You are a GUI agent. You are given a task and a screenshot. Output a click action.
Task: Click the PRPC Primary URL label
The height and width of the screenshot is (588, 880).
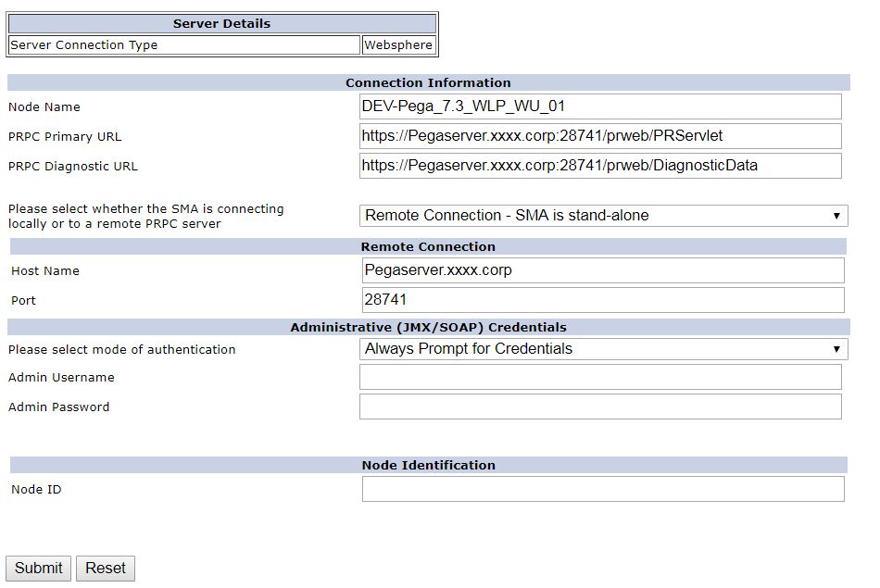coord(65,137)
